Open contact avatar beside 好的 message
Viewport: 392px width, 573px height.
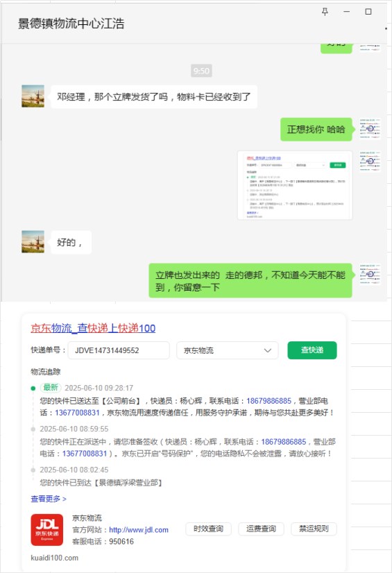33,241
